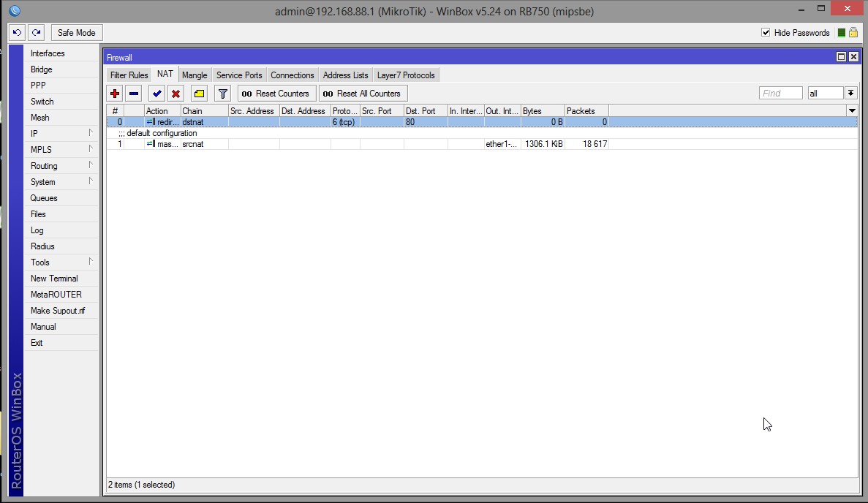The width and height of the screenshot is (868, 503).
Task: Expand the IP submenu
Action: pyautogui.click(x=61, y=133)
